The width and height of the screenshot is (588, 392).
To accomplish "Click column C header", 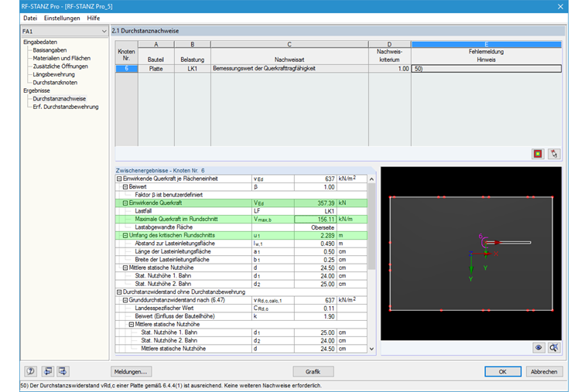I will click(289, 44).
